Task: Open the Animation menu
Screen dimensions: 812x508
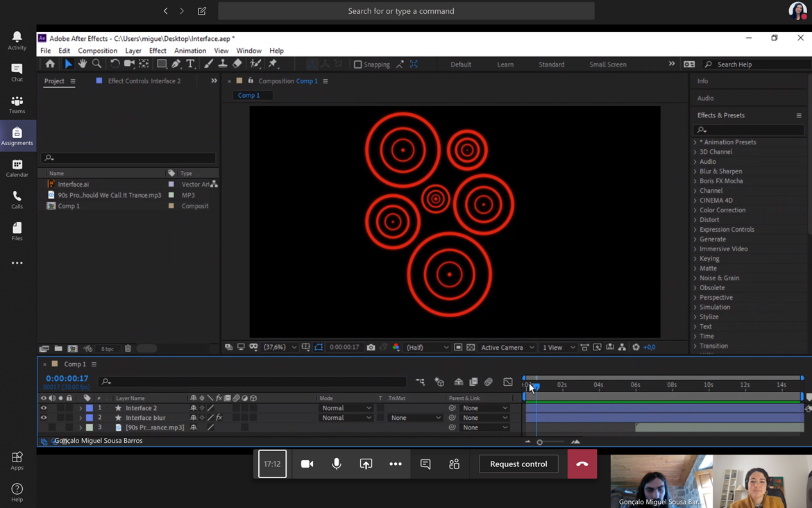Action: 189,51
